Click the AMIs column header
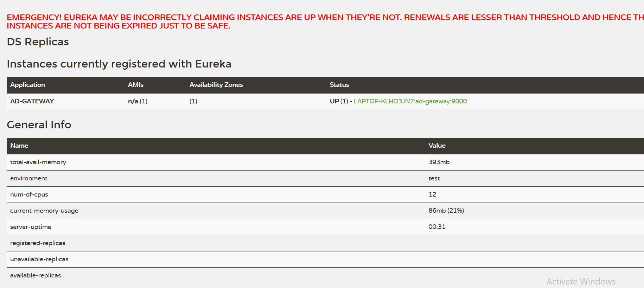The width and height of the screenshot is (644, 288). [136, 85]
